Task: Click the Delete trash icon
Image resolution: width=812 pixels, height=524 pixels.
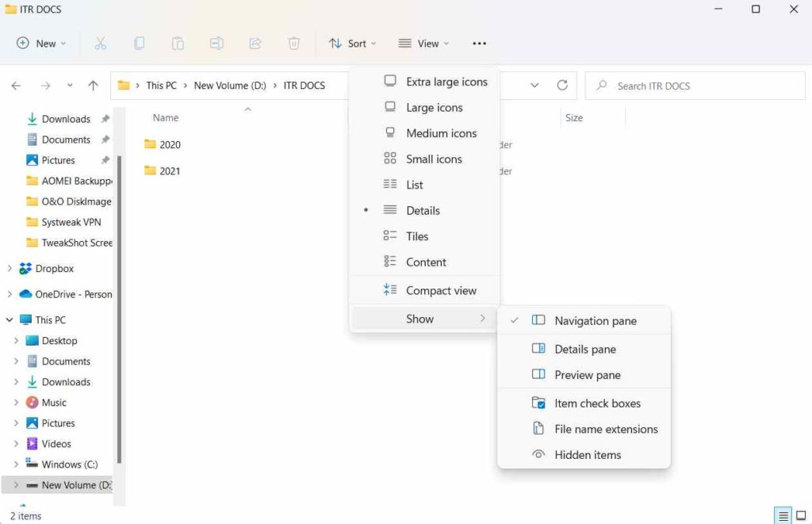Action: coord(293,44)
